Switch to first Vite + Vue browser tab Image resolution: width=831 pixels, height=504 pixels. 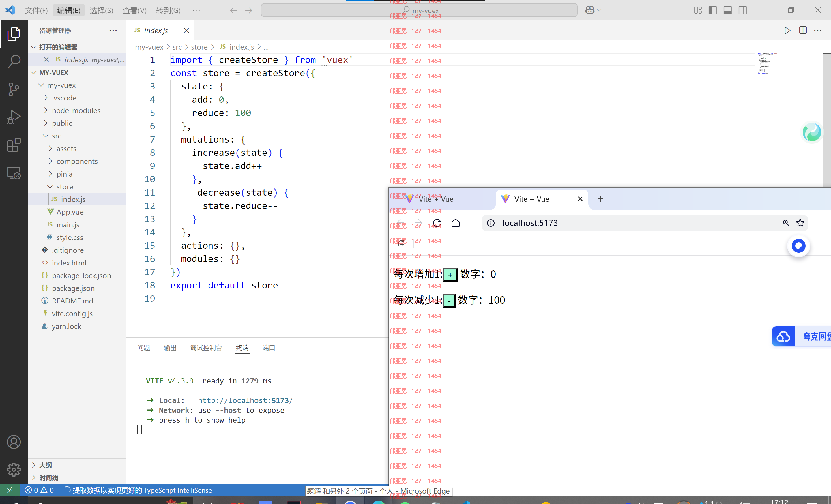442,199
